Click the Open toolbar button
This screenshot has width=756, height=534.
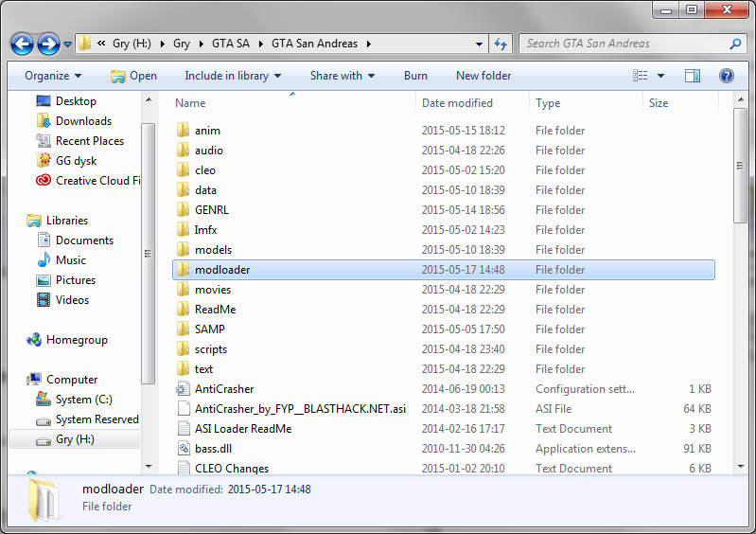133,76
